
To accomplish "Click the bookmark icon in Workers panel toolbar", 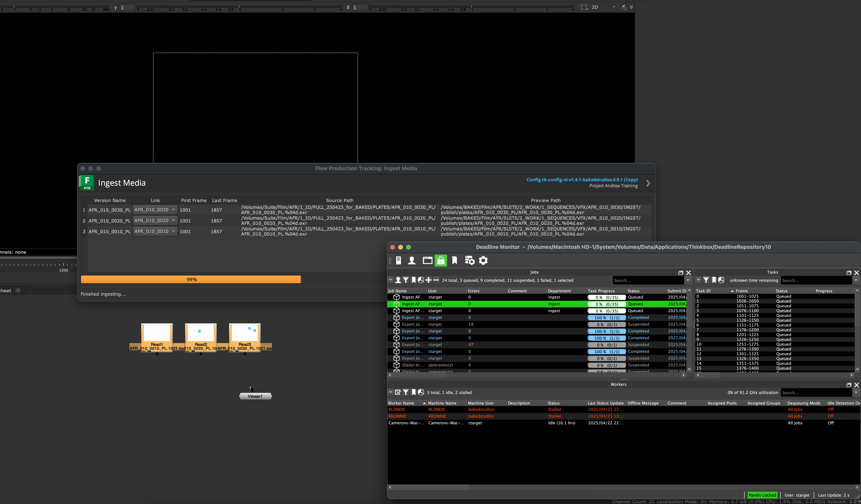I will 413,392.
